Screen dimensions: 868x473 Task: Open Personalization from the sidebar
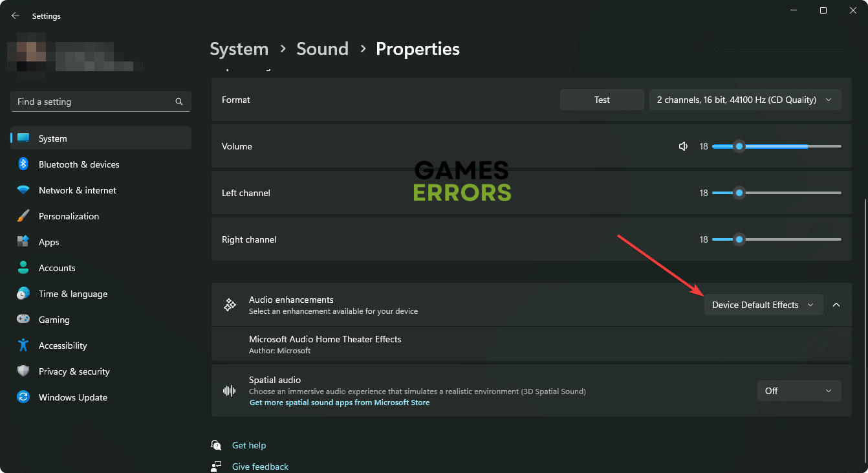click(x=69, y=216)
